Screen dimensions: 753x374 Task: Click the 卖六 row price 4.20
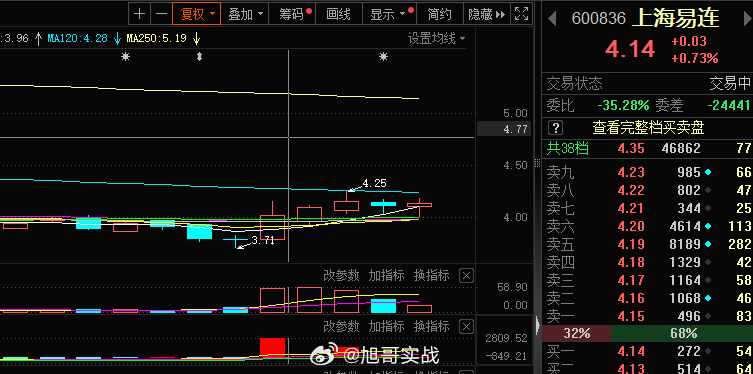(631, 226)
